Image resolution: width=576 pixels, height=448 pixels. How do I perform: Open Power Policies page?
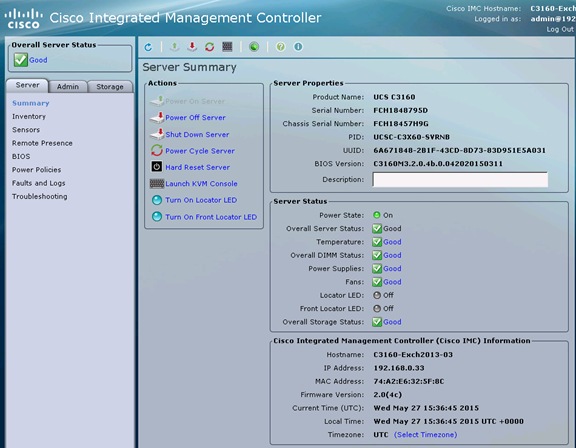tap(36, 170)
